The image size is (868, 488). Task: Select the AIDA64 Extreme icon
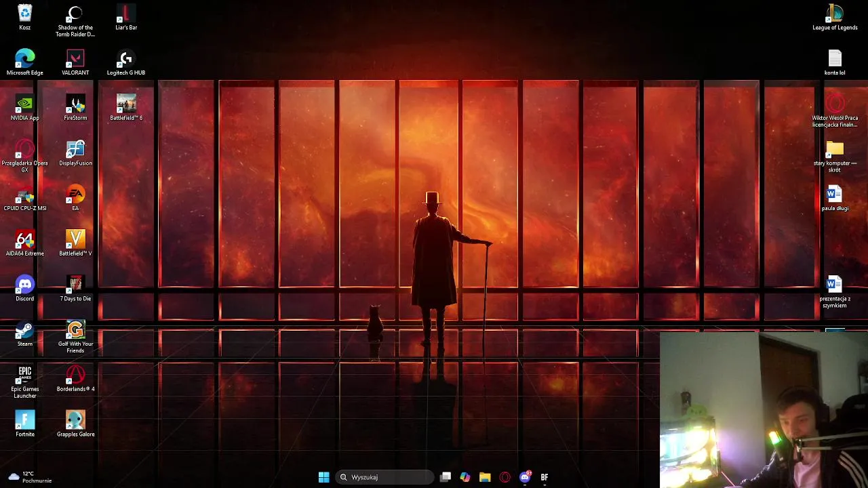[25, 243]
